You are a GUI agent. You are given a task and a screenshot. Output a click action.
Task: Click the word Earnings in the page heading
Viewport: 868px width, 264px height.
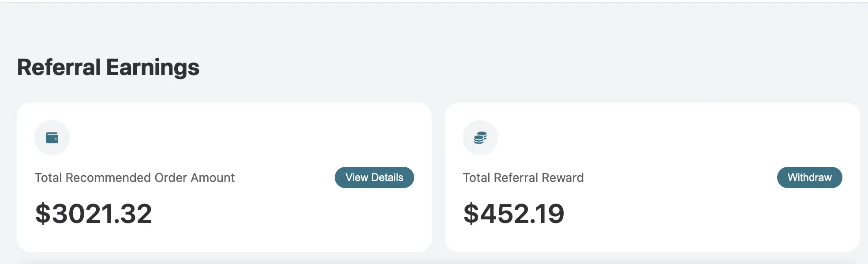tap(153, 68)
